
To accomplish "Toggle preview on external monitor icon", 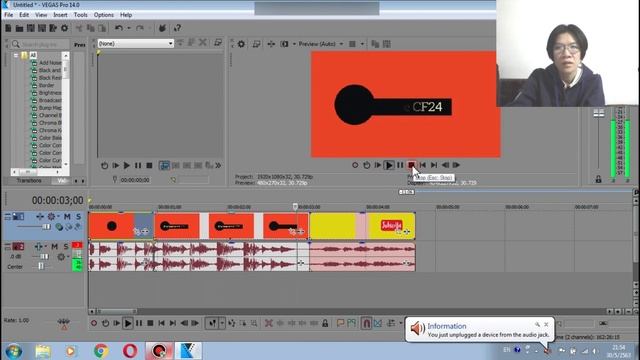I will [x=256, y=44].
